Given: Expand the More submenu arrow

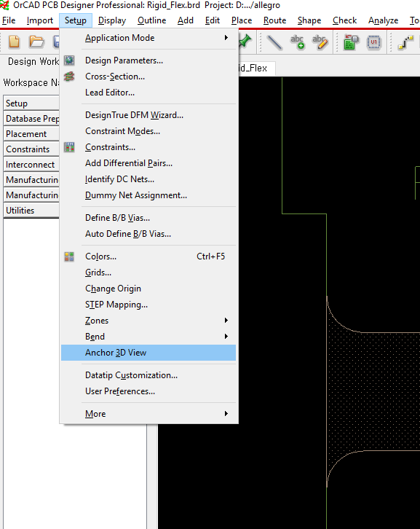Looking at the screenshot, I should [x=226, y=413].
